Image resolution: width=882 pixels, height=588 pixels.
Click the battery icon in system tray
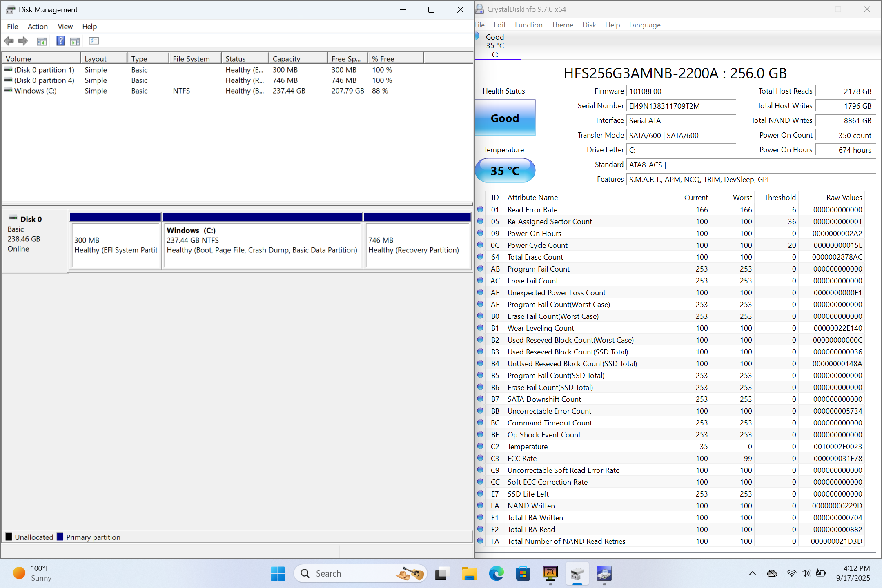pos(821,573)
